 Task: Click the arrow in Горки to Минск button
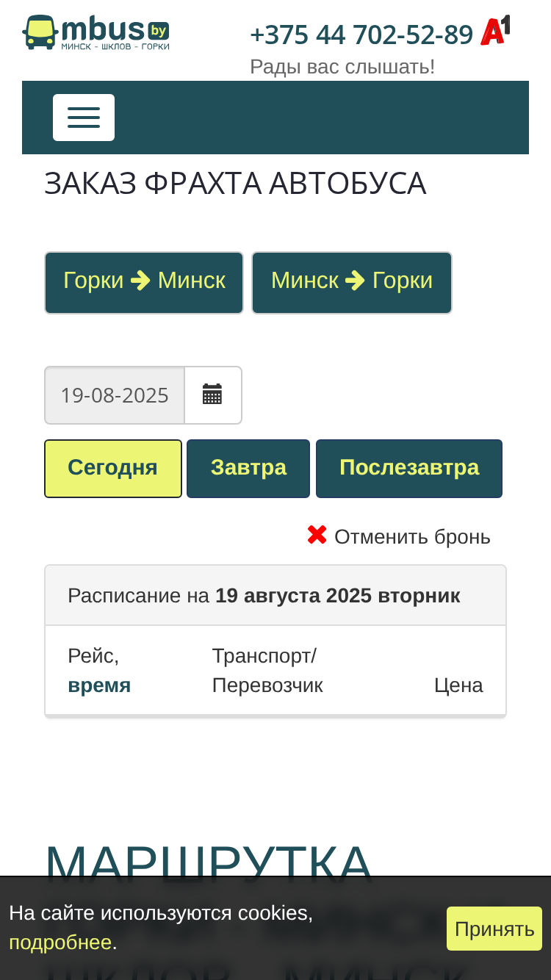click(140, 281)
